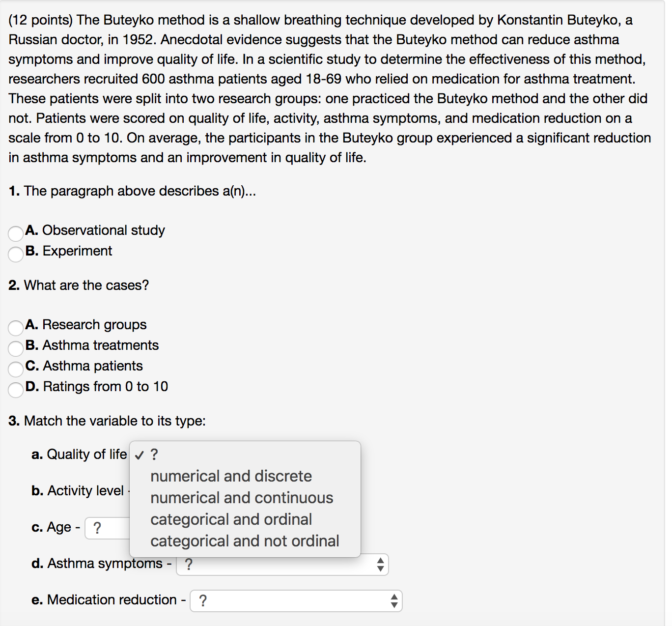Select the Observational study radio button
The width and height of the screenshot is (672, 626).
tap(16, 233)
